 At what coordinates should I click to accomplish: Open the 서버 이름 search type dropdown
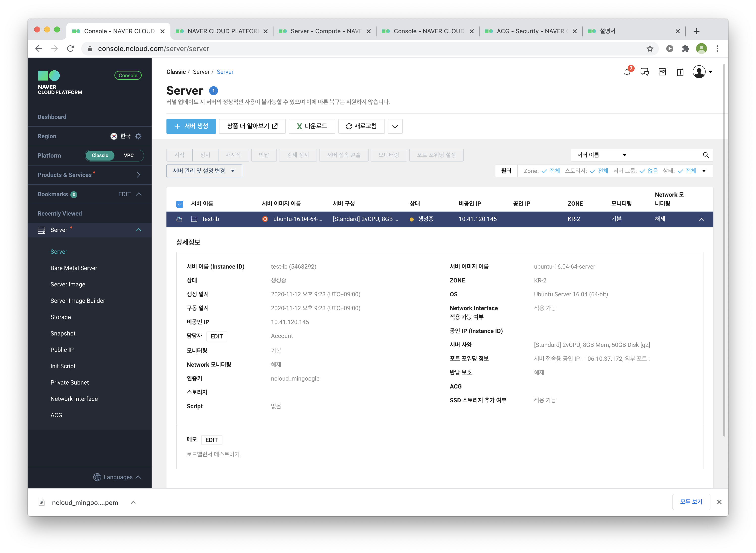601,155
